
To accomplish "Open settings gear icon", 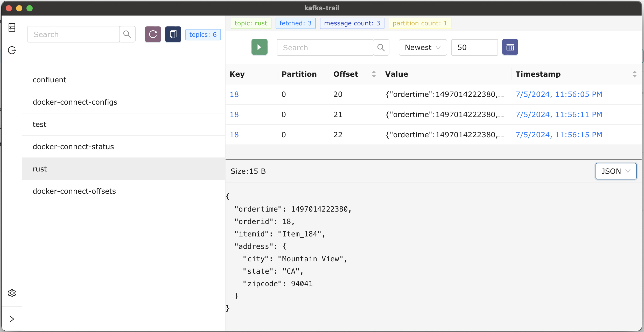I will pos(12,293).
